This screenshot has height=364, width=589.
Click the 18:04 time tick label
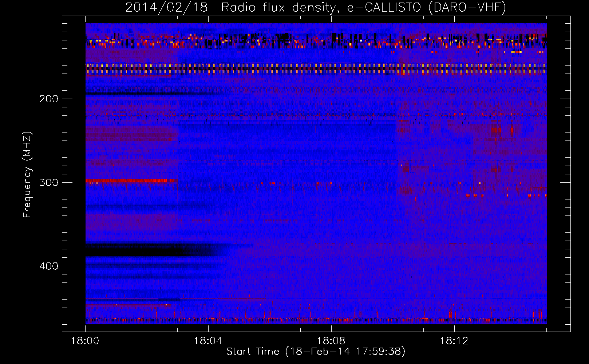208,341
